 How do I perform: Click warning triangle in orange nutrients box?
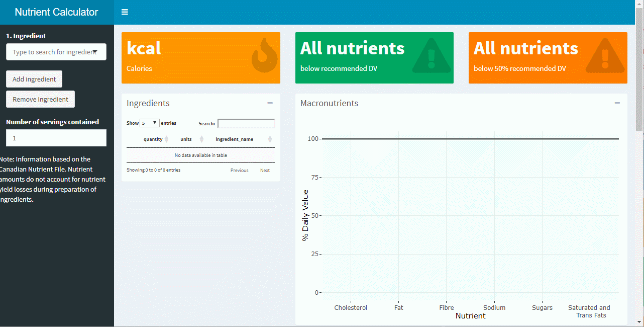605,55
